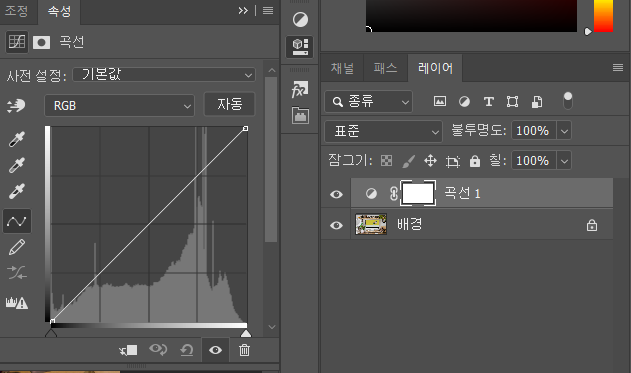Select the layer mask icon in Properties
The width and height of the screenshot is (631, 373).
41,42
